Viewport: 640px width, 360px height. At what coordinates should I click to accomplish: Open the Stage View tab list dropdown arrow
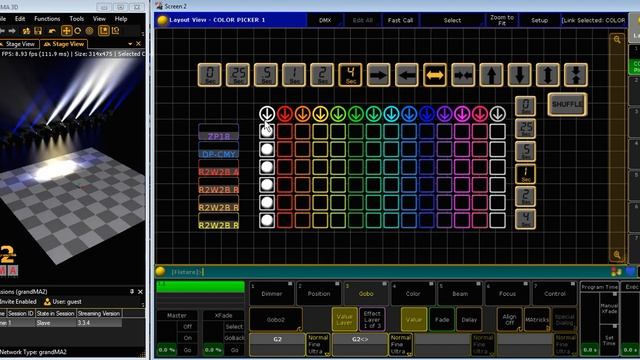click(x=130, y=44)
